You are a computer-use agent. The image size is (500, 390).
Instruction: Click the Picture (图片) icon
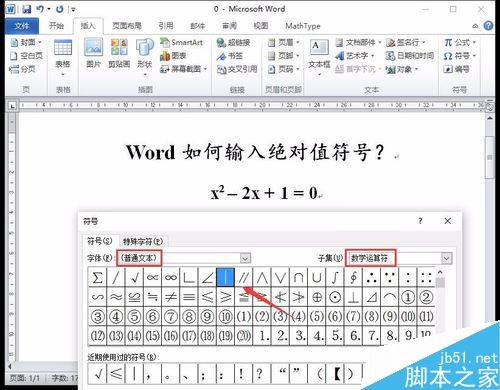(93, 53)
